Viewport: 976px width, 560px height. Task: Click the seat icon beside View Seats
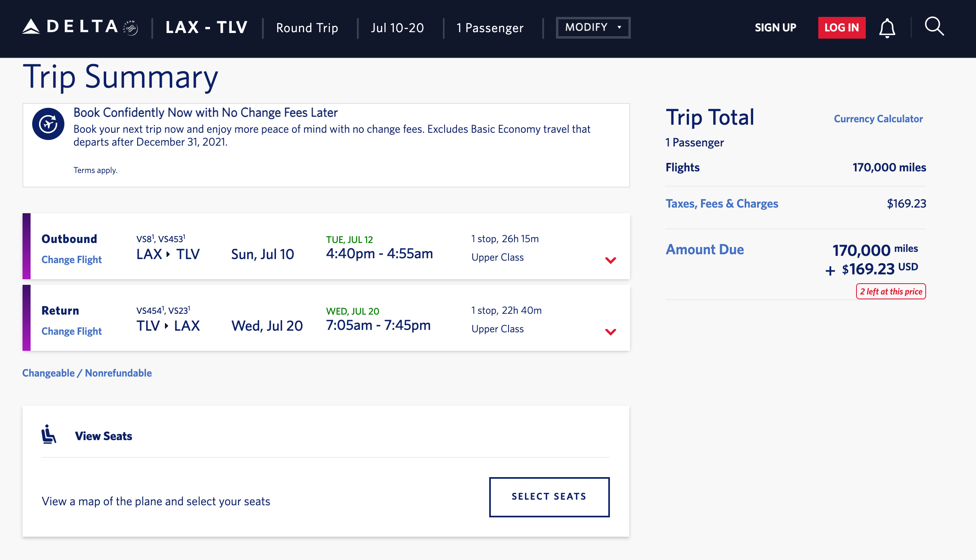[x=49, y=434]
